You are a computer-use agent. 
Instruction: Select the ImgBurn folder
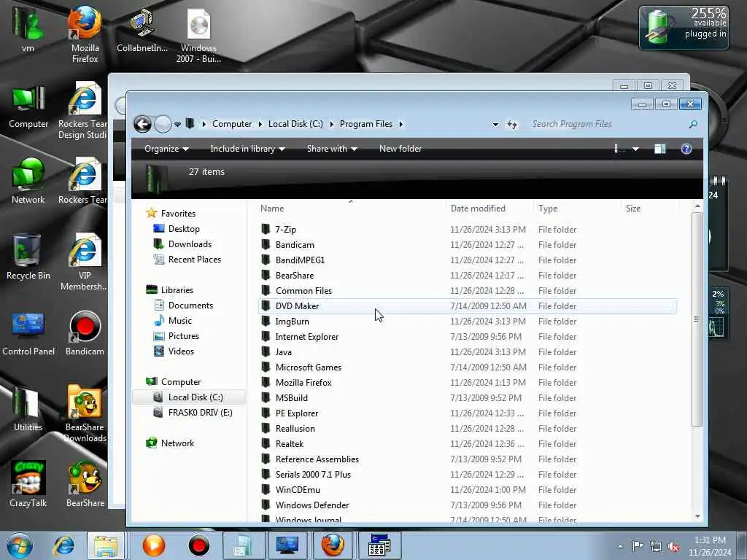coord(292,321)
